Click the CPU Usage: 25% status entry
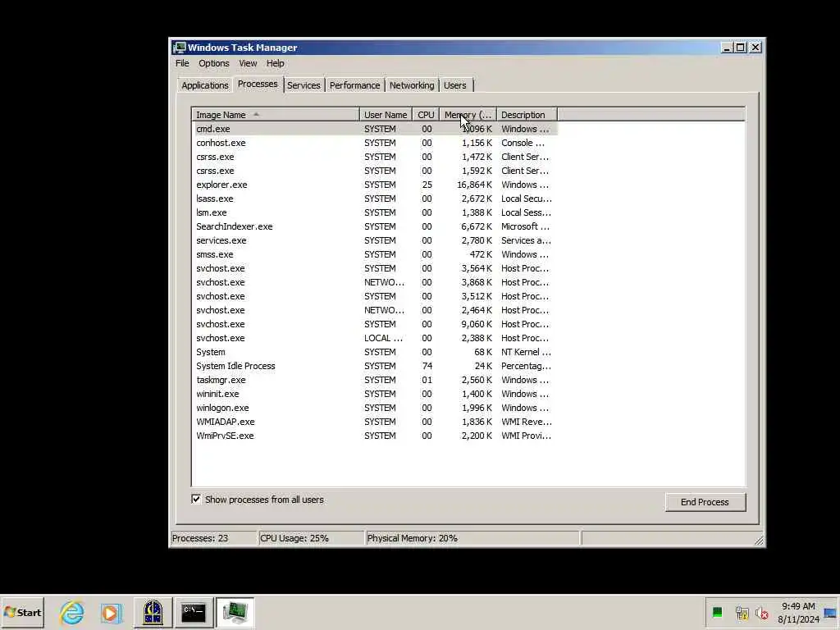This screenshot has width=840, height=630. 311,538
